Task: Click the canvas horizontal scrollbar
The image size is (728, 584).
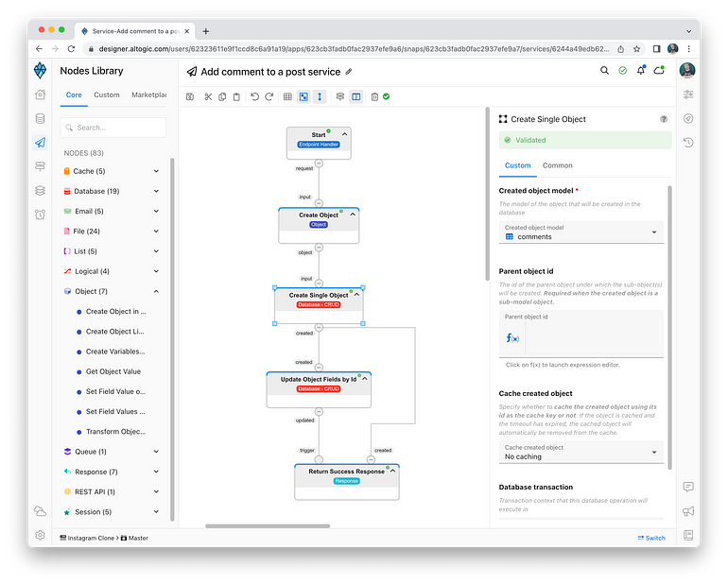Action: click(268, 526)
